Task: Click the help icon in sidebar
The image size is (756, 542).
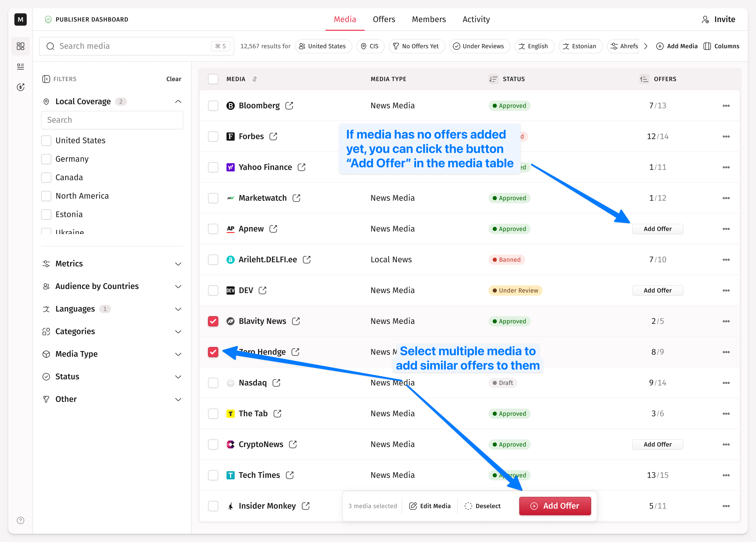Action: pos(21,520)
